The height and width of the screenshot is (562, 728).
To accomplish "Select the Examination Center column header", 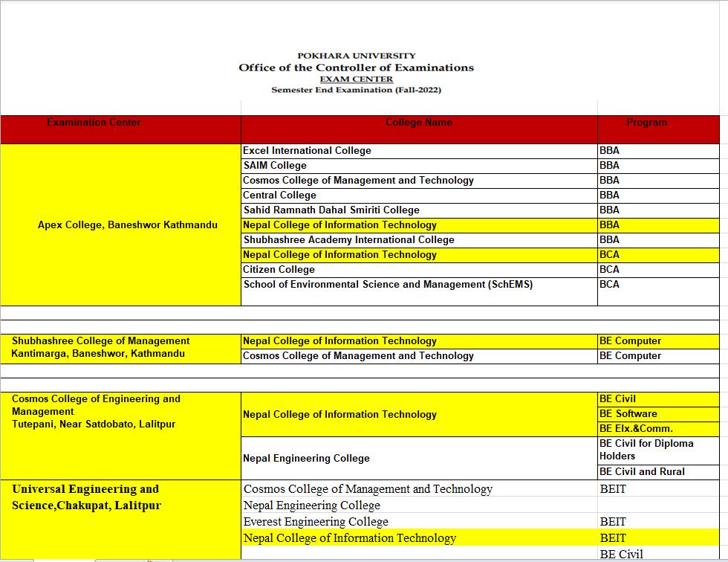I will point(94,123).
